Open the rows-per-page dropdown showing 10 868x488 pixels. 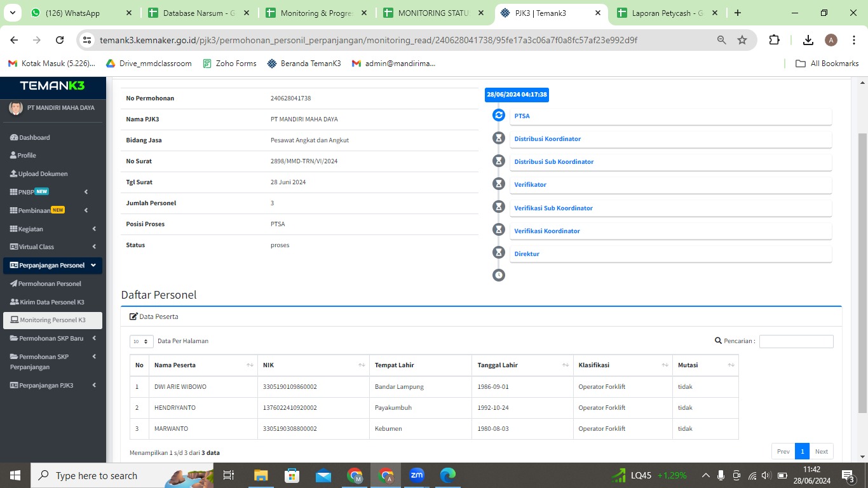[141, 341]
